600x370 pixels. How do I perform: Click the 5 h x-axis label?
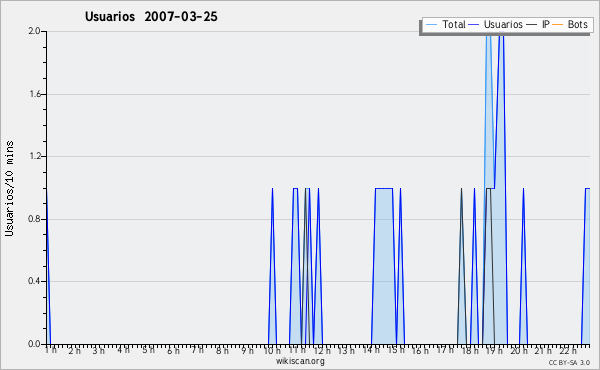tap(148, 350)
